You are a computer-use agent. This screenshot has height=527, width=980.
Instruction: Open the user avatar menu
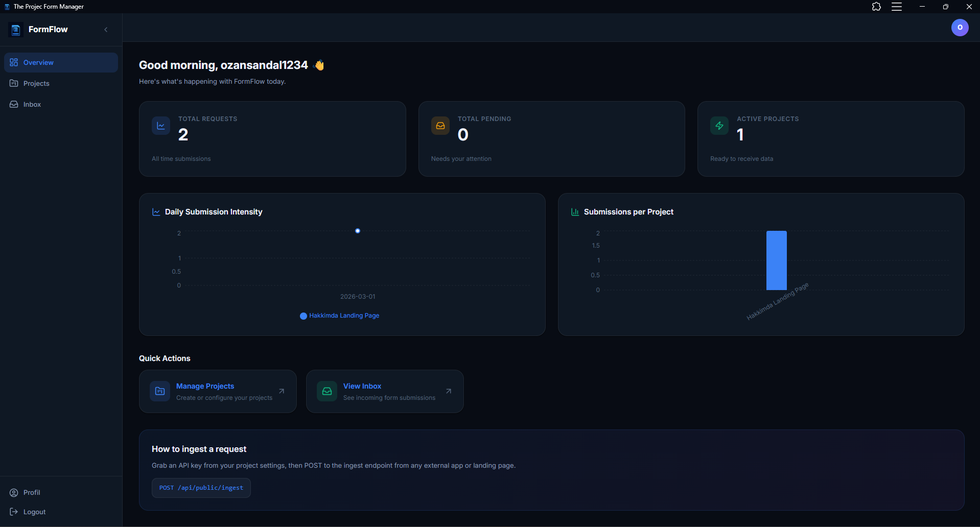(959, 28)
